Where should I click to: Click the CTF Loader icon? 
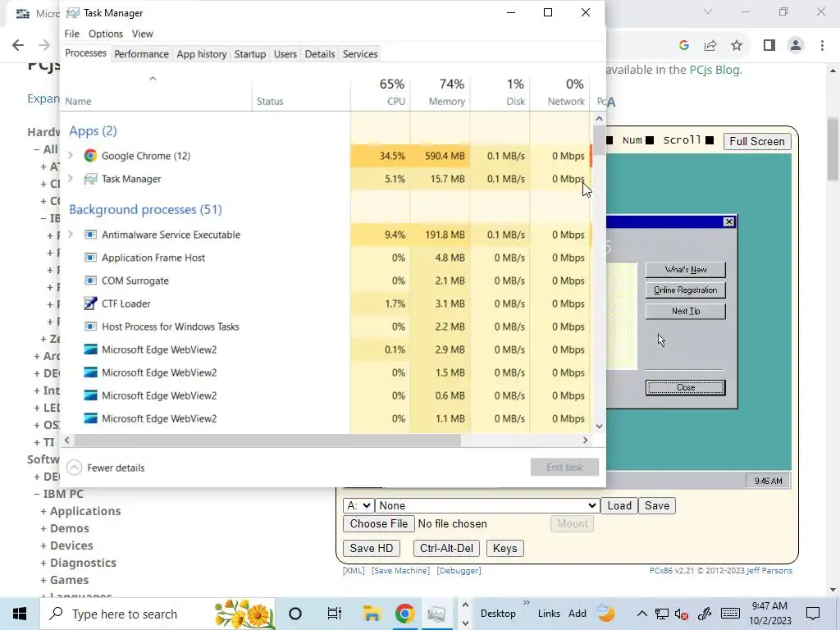(90, 304)
